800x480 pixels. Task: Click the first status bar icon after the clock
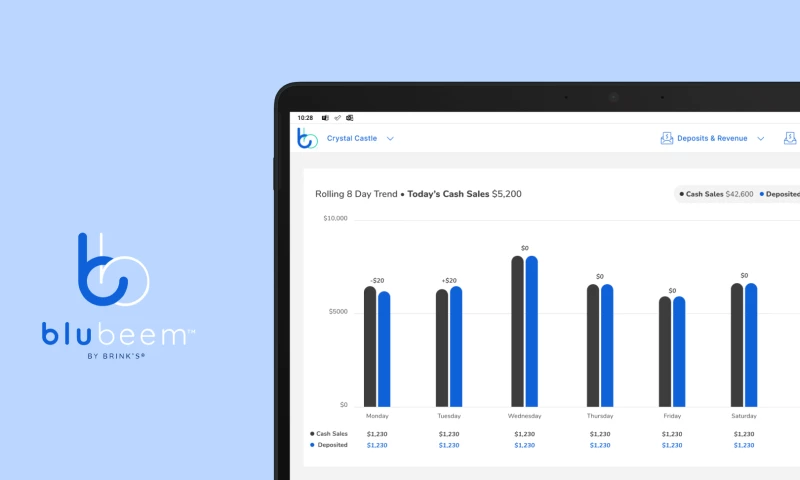coord(325,117)
